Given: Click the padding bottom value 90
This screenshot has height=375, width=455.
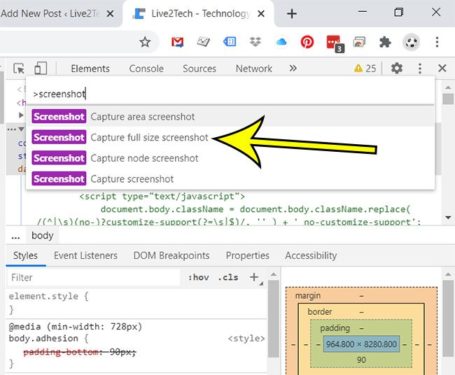Looking at the screenshot, I should (361, 360).
